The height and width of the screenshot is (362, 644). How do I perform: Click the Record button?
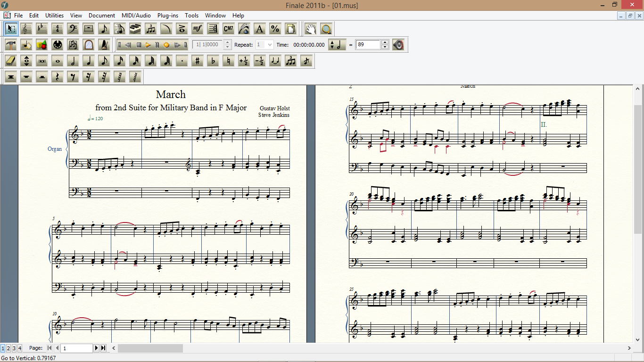[166, 45]
